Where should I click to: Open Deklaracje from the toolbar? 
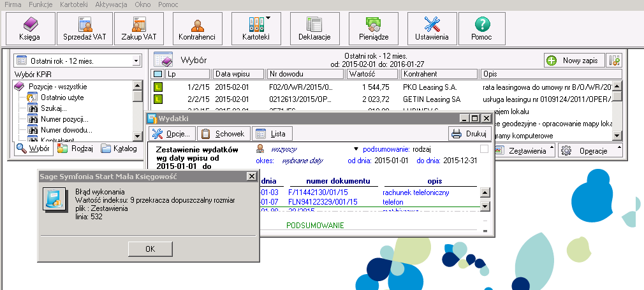pos(314,29)
